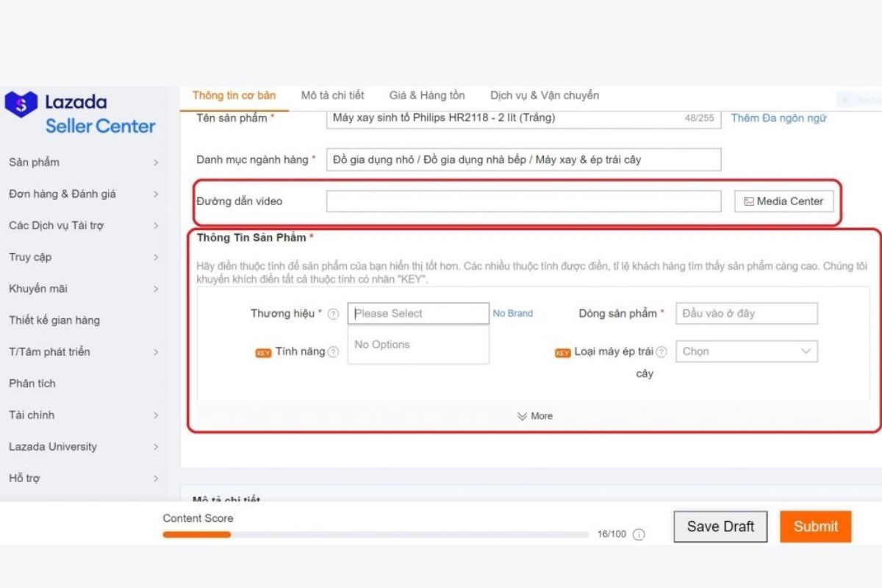Screen dimensions: 882x588
Task: Click More to show more attributes
Action: pyautogui.click(x=534, y=416)
